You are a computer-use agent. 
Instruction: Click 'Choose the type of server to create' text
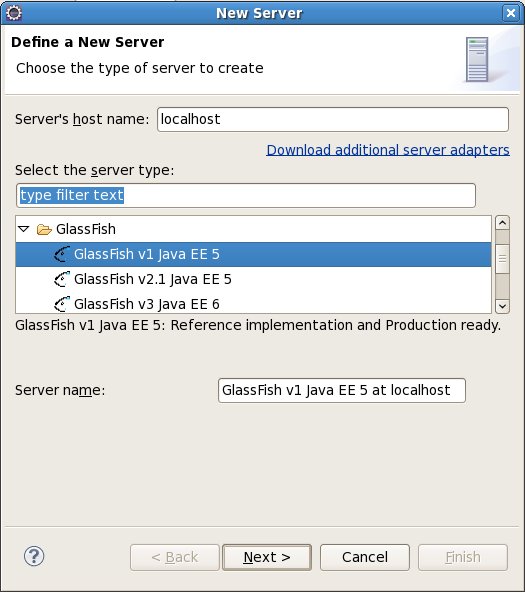pyautogui.click(x=140, y=68)
